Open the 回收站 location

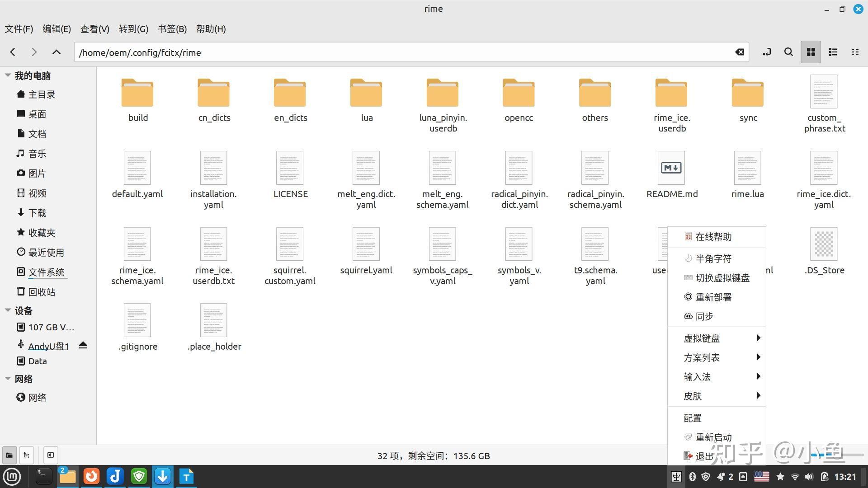click(42, 292)
